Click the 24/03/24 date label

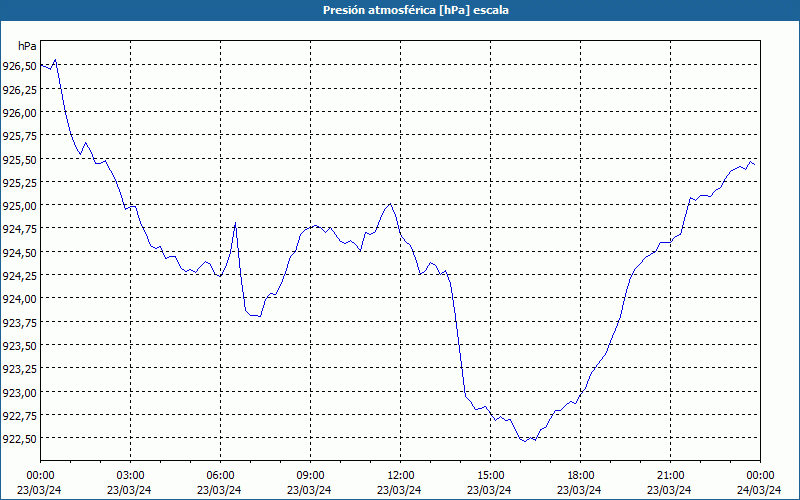759,490
